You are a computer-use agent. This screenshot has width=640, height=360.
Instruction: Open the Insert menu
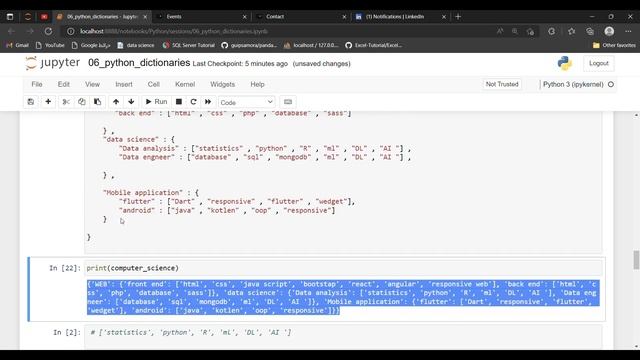124,84
